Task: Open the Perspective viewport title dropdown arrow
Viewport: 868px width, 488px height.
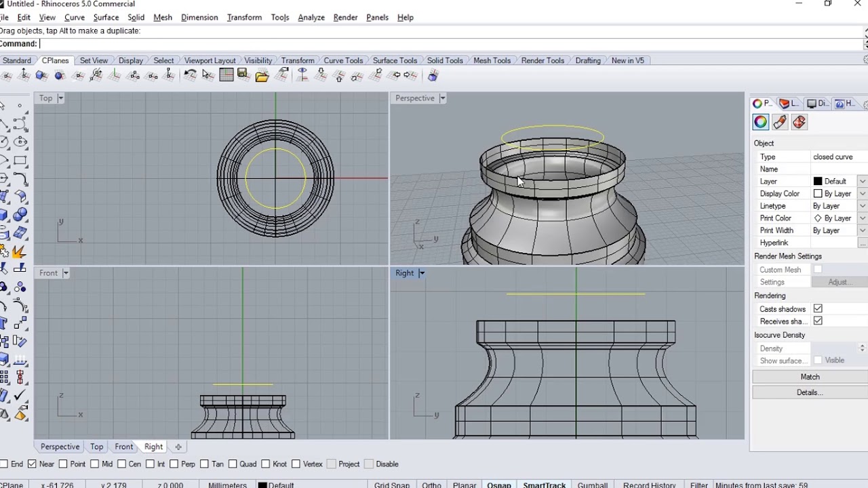Action: tap(442, 98)
